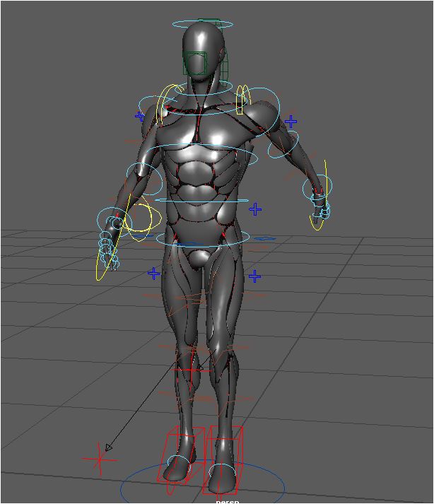
Task: Select the yellow circle near the lowered wrist
Action: (x=140, y=218)
